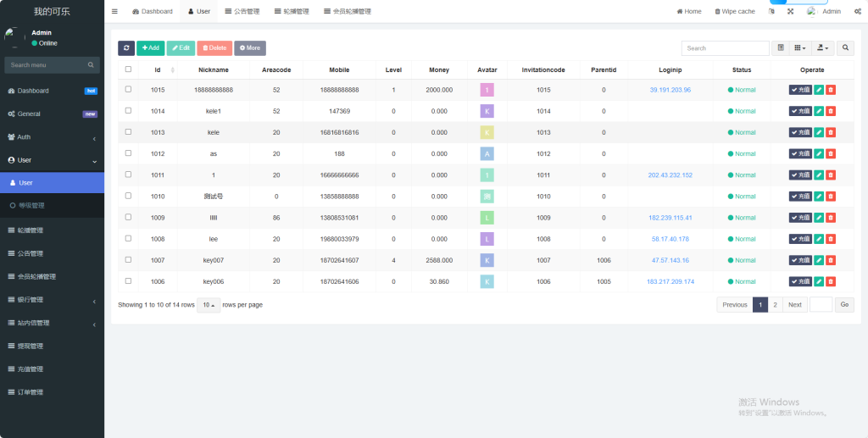Click the language switch icon in top bar
Screen dimensions: 868x438
click(771, 12)
